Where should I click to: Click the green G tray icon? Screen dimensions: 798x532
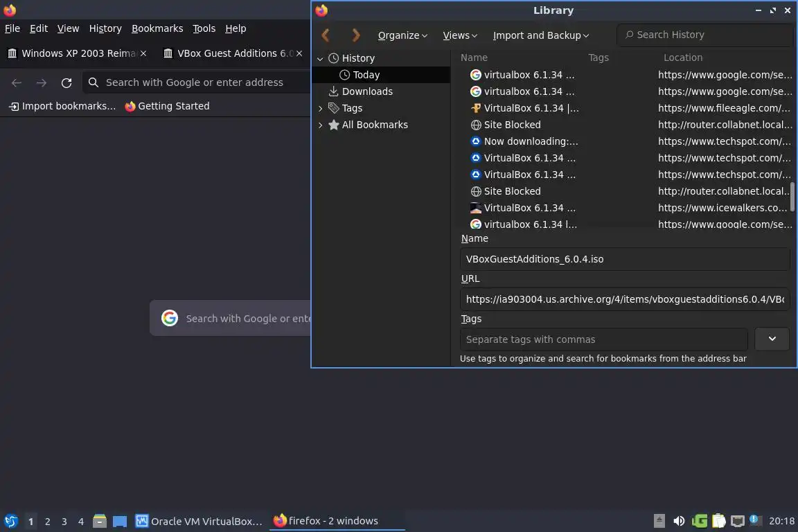[700, 521]
